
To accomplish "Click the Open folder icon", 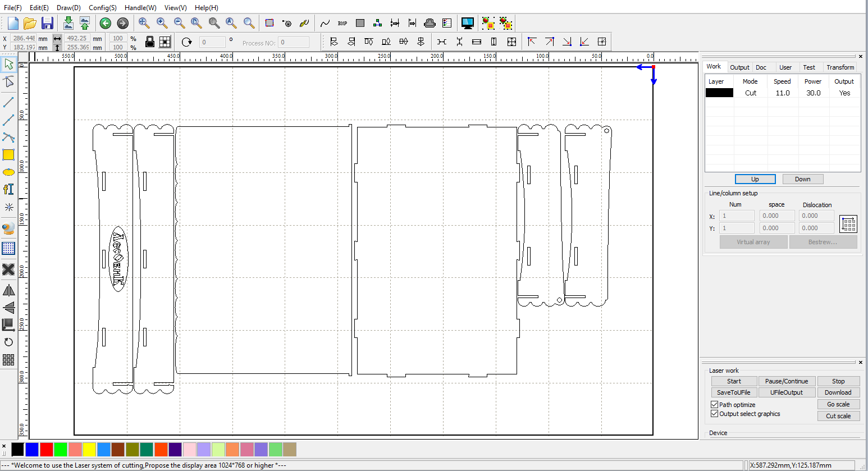I will 30,23.
